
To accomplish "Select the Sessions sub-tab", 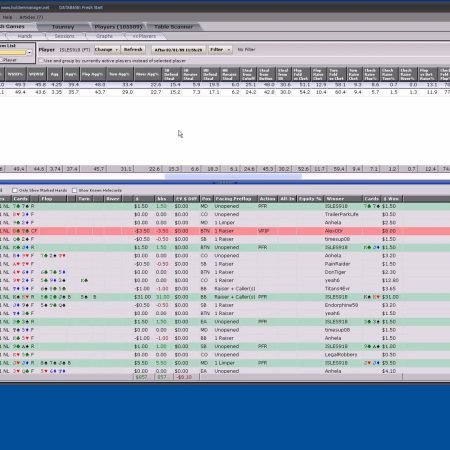I will [65, 36].
